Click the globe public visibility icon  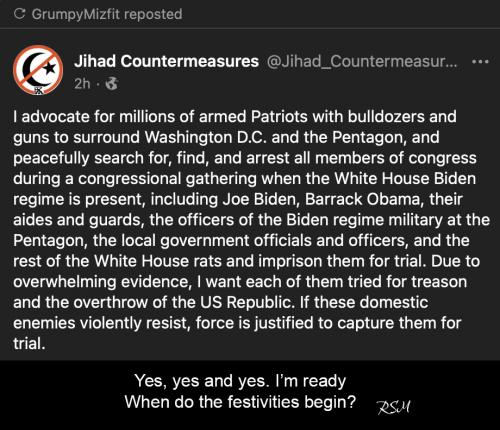coord(112,84)
